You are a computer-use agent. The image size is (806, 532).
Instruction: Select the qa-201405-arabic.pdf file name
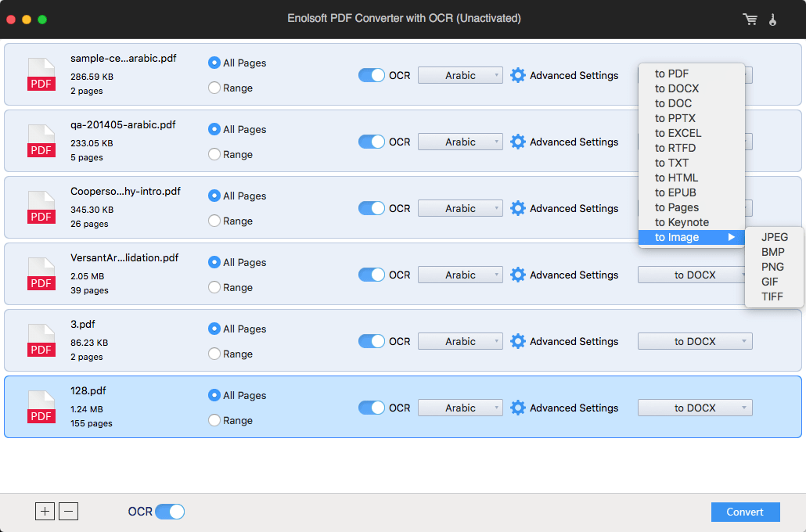tap(123, 125)
